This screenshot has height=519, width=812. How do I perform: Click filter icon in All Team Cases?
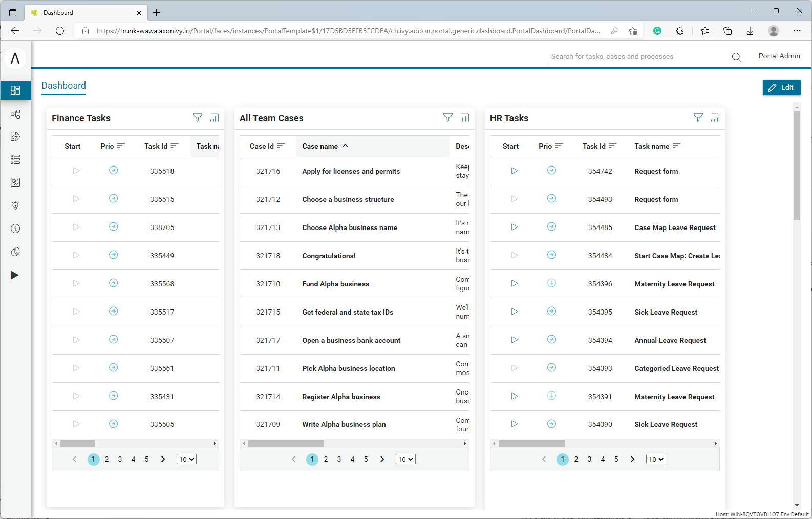(447, 117)
